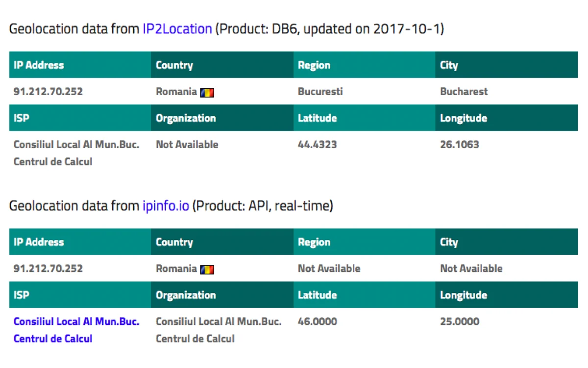Select IP address 91.212.70.252 in second table

(x=48, y=269)
